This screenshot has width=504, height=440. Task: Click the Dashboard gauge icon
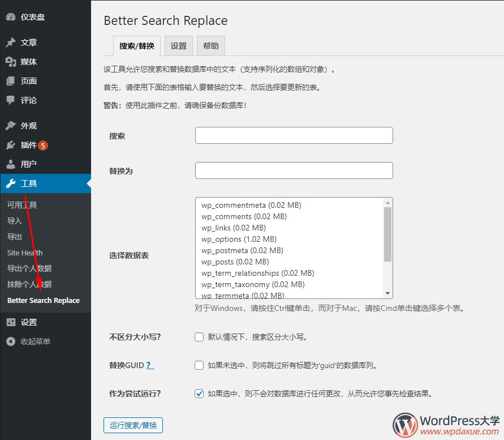(11, 17)
